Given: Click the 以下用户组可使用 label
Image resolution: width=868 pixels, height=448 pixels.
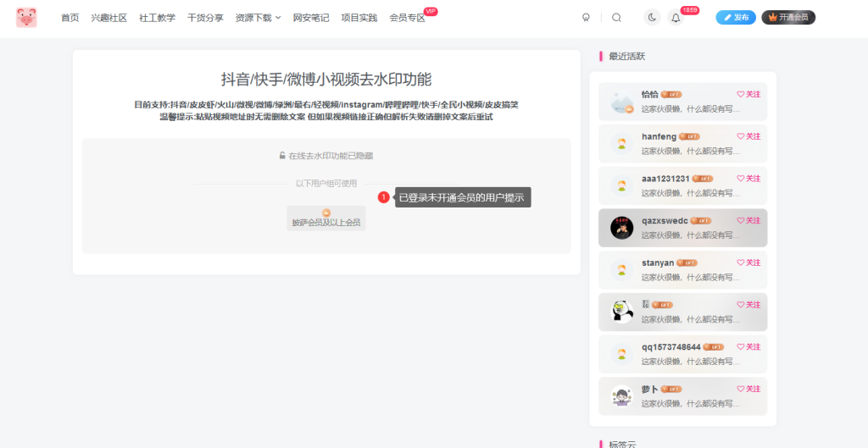Looking at the screenshot, I should tap(326, 184).
